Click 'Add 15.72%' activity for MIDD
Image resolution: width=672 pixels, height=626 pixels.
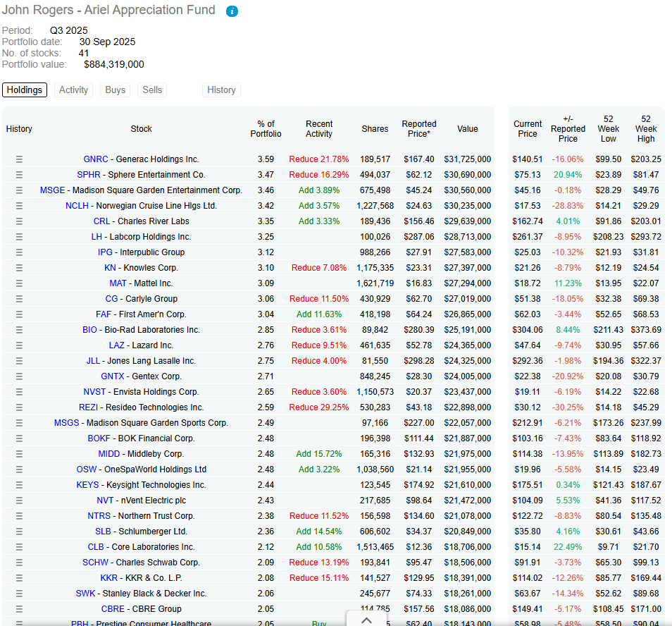click(319, 454)
